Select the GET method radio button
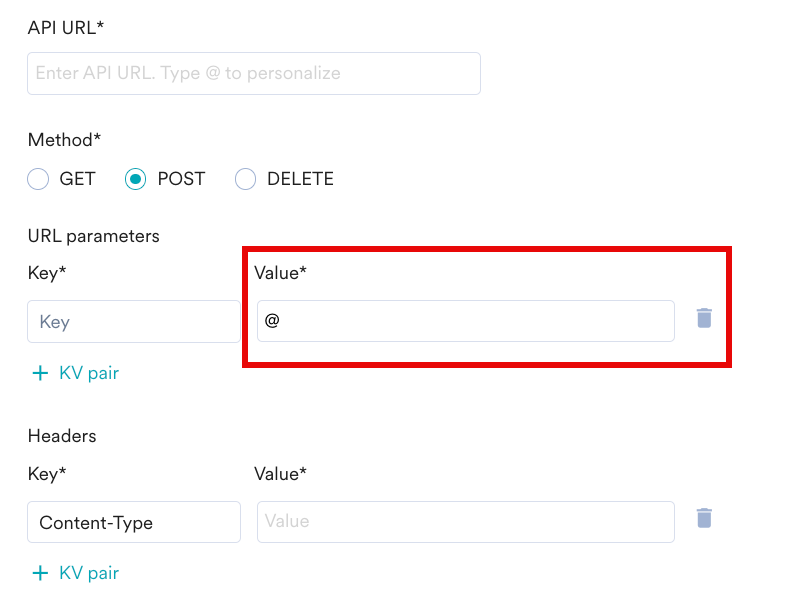800x592 pixels. coord(38,179)
